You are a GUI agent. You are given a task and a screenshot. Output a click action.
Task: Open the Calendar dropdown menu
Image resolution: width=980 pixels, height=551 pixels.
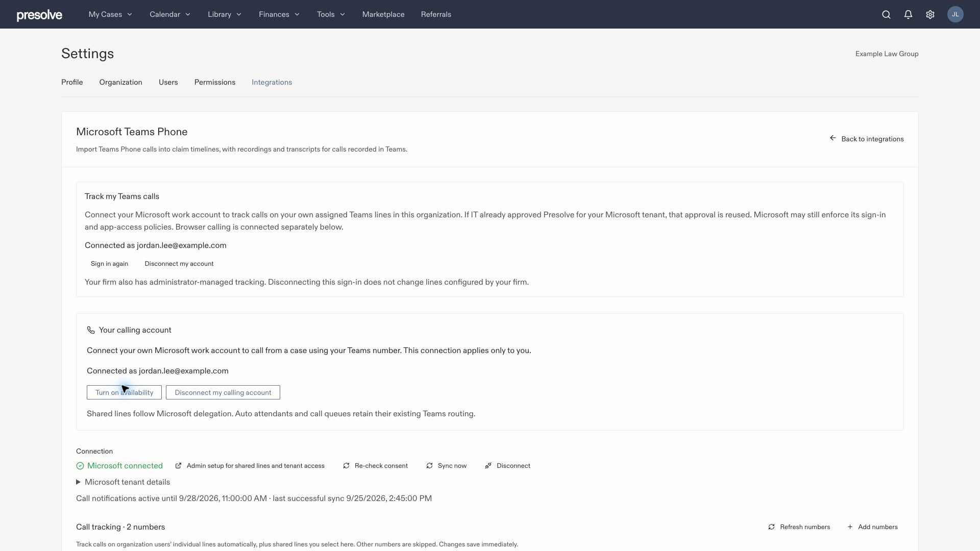pos(170,14)
